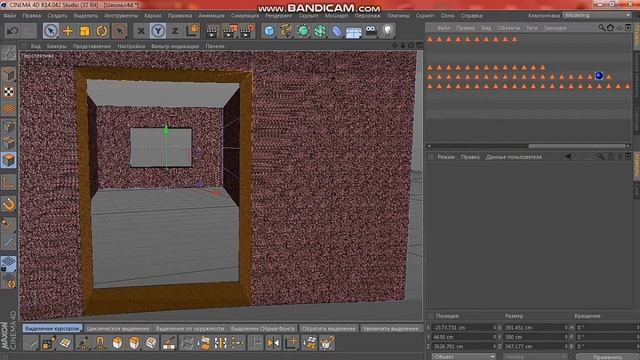Open Attribute Manager Режим menu
This screenshot has height=360, width=640.
(x=446, y=157)
